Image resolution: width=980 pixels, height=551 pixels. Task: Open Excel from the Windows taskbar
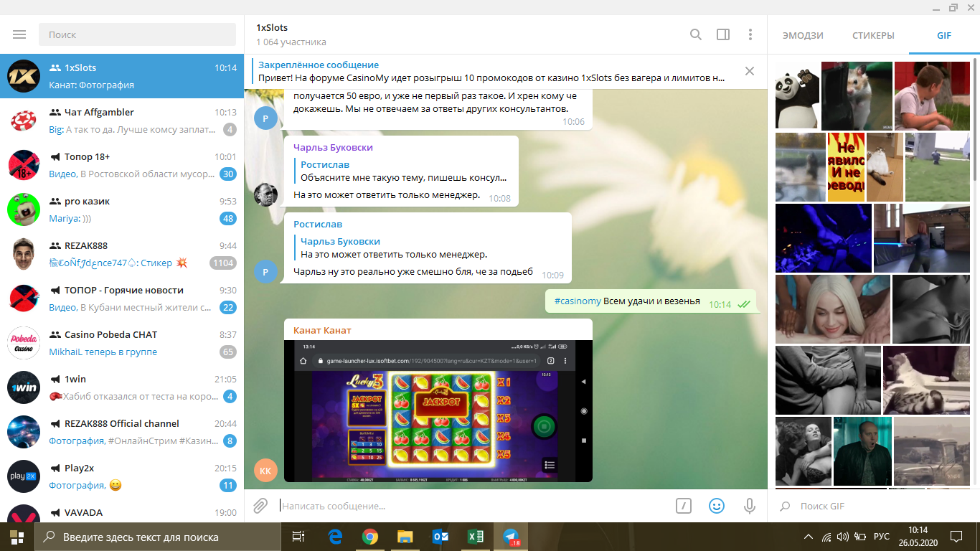coord(475,536)
